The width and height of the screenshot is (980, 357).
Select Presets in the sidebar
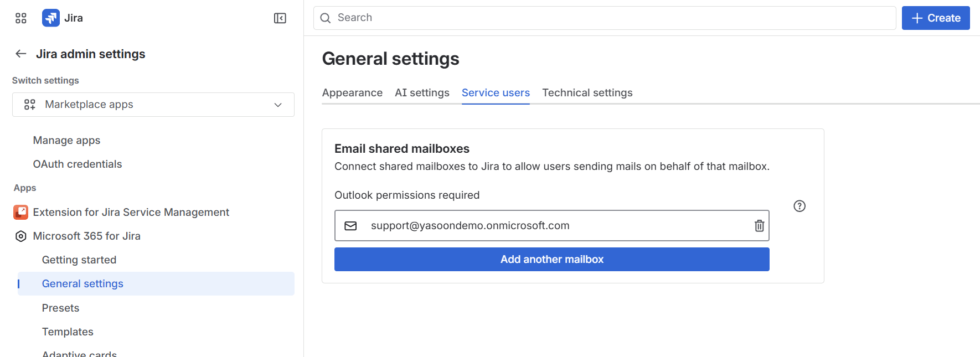click(60, 308)
